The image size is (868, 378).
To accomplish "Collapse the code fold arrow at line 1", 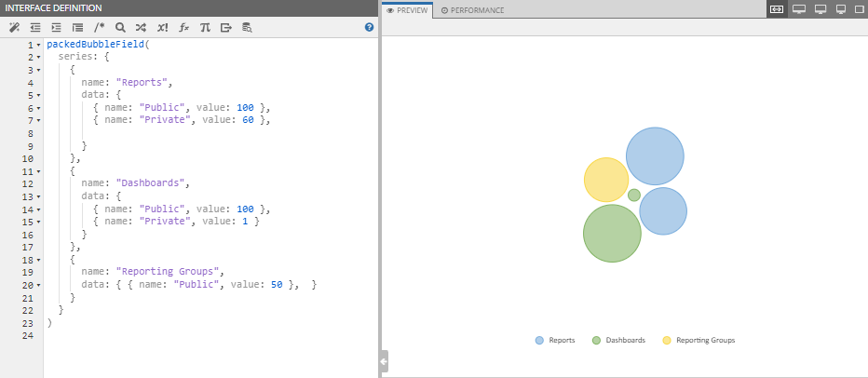I will click(x=38, y=45).
